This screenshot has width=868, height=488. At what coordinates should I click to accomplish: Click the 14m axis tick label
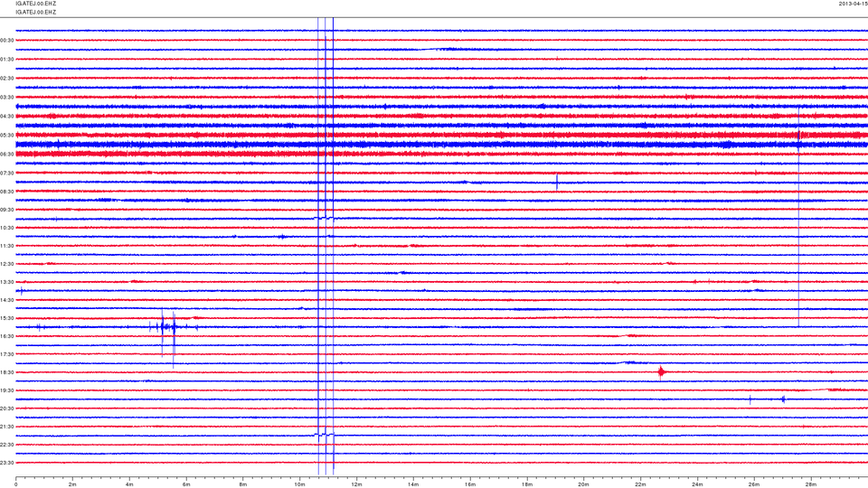[413, 484]
